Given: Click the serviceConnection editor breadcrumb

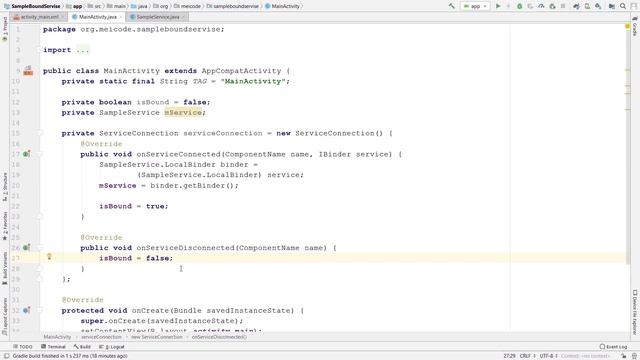Looking at the screenshot, I should [101, 337].
